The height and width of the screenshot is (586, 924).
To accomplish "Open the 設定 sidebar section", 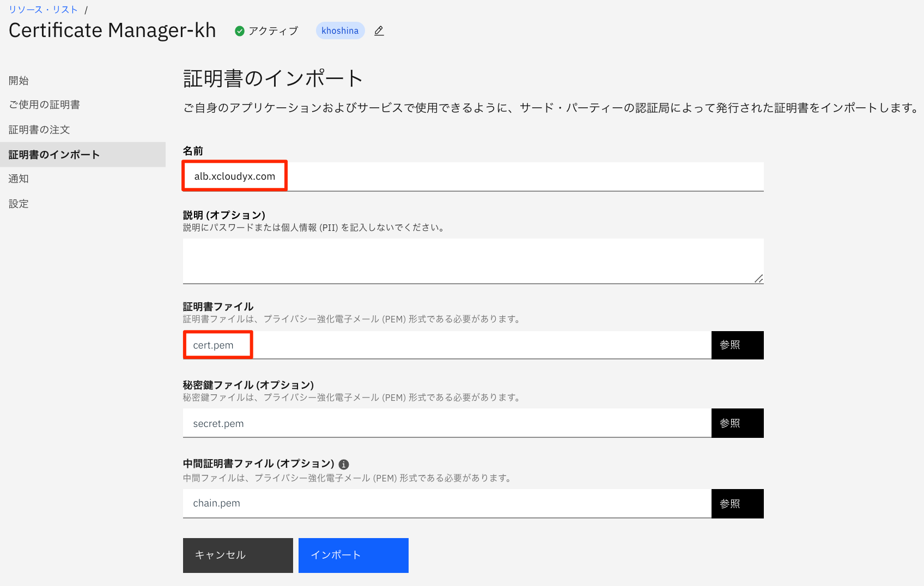I will pos(19,203).
